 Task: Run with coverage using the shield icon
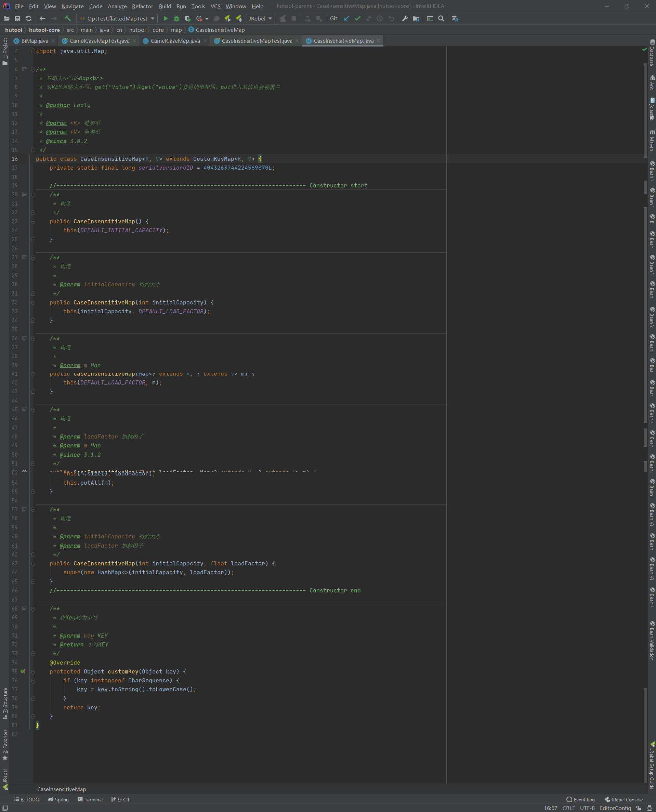[x=187, y=18]
